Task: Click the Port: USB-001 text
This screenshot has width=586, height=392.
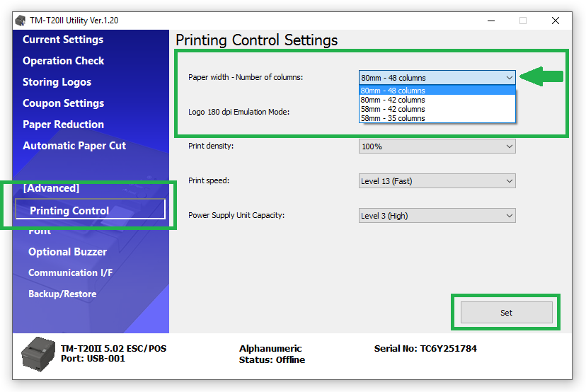Action: point(93,359)
